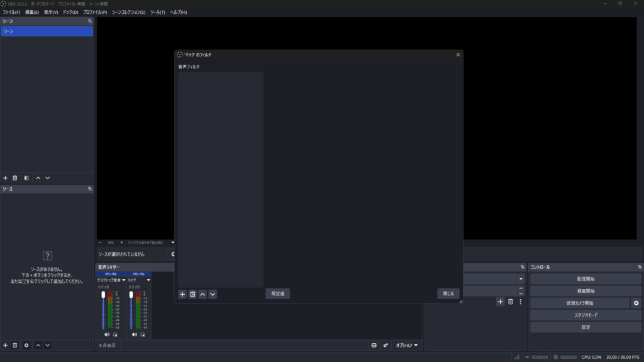
Task: Zoom in preview with plus button
Action: (x=121, y=243)
